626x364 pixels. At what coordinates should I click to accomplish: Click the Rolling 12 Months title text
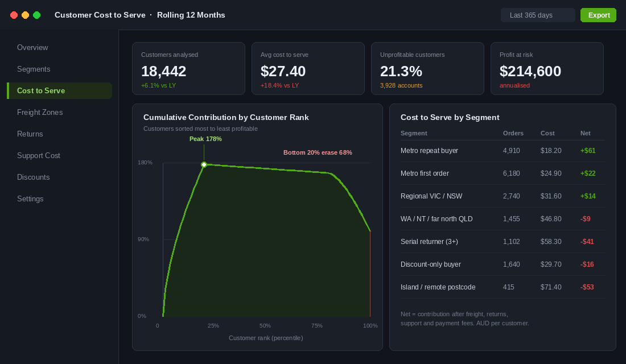tap(191, 15)
